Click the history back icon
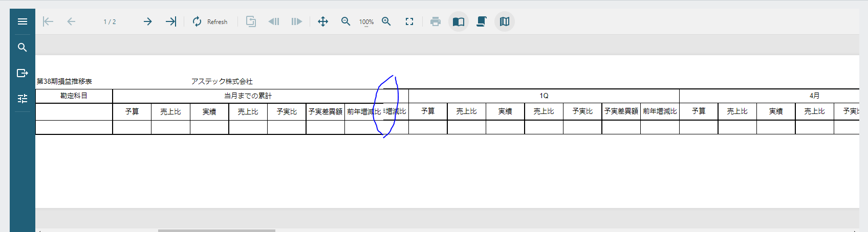Viewport: 868px width, 232px height. click(x=274, y=21)
